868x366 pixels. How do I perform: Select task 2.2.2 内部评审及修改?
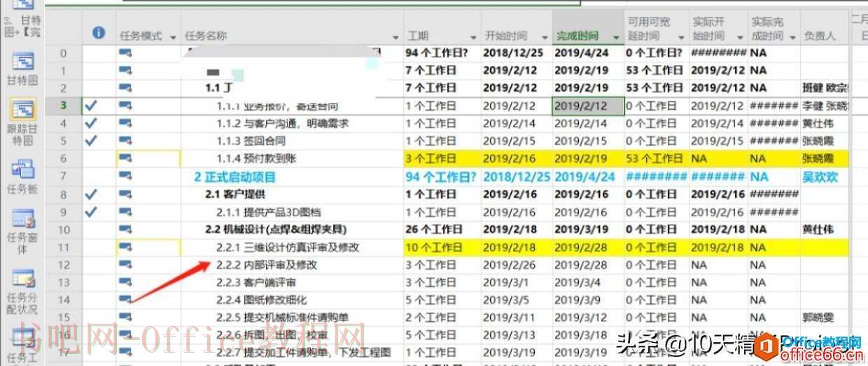tap(267, 265)
